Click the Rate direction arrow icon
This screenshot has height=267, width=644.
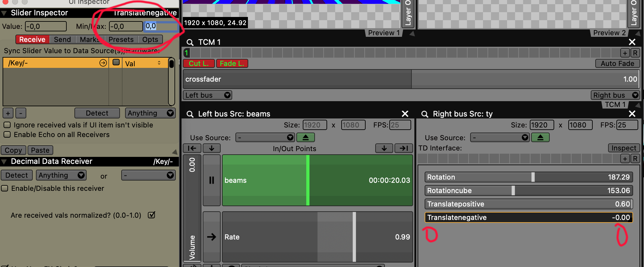(212, 237)
